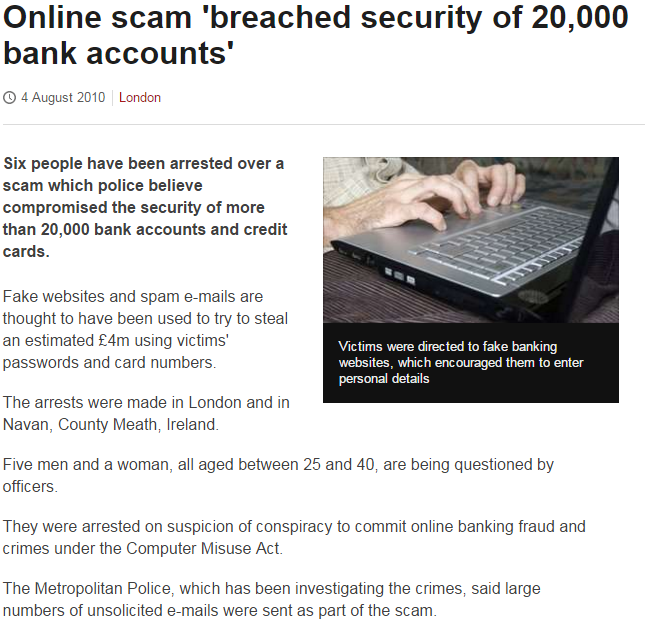Image resolution: width=645 pixels, height=632 pixels.
Task: Click the phrase 'bank accounts' in the headline
Action: (118, 54)
